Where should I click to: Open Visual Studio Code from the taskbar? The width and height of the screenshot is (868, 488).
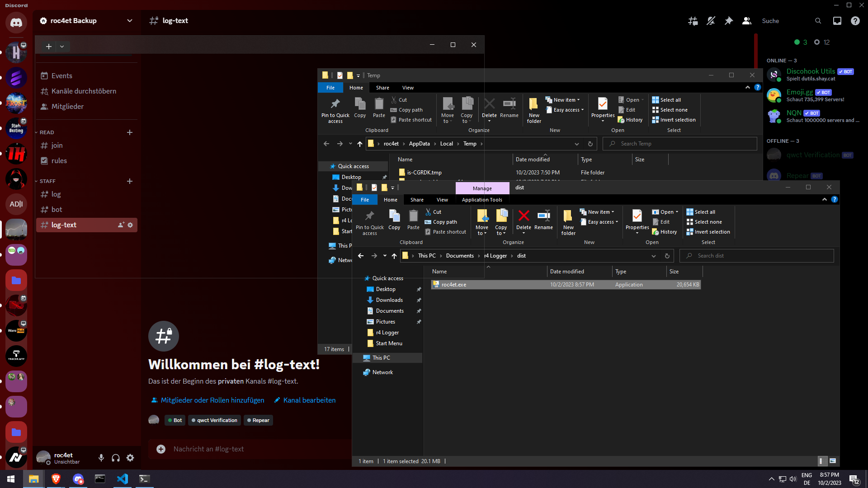coord(122,479)
